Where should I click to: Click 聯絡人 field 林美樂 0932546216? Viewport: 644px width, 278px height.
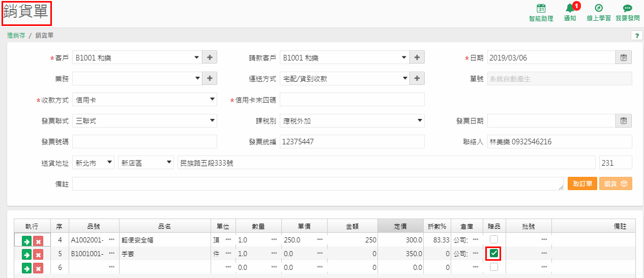coord(560,141)
